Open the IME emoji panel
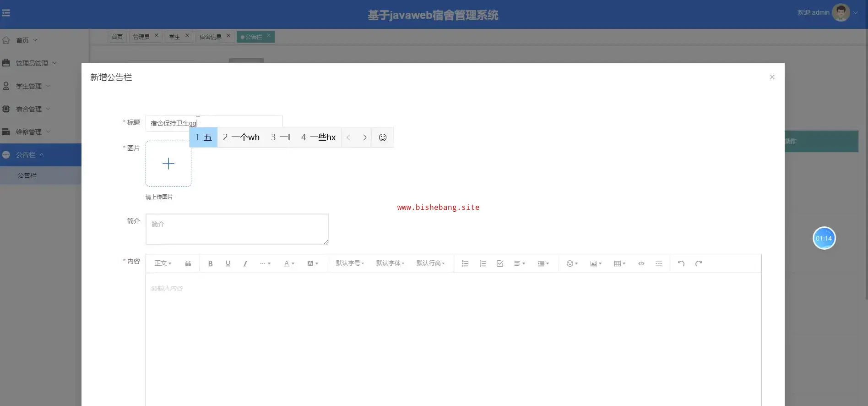 click(383, 137)
